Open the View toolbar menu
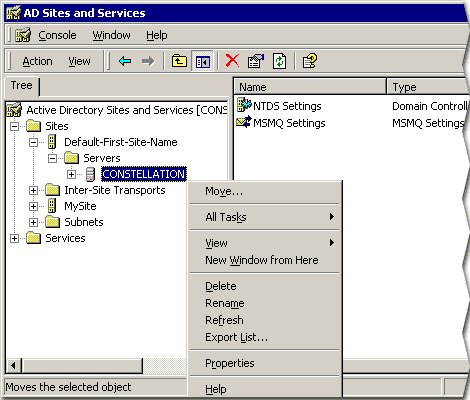Screen dimensions: 470x400 (79, 61)
